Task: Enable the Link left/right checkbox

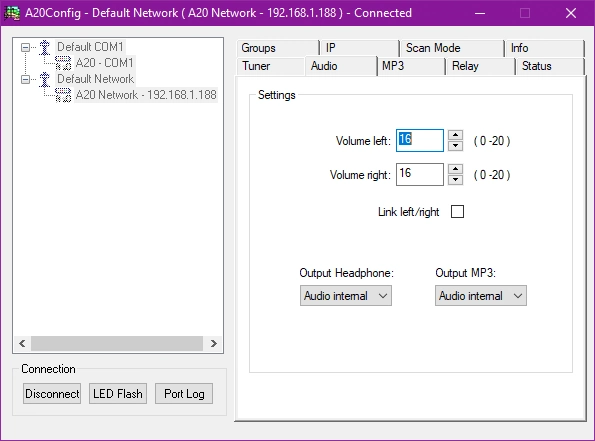Action: 457,211
